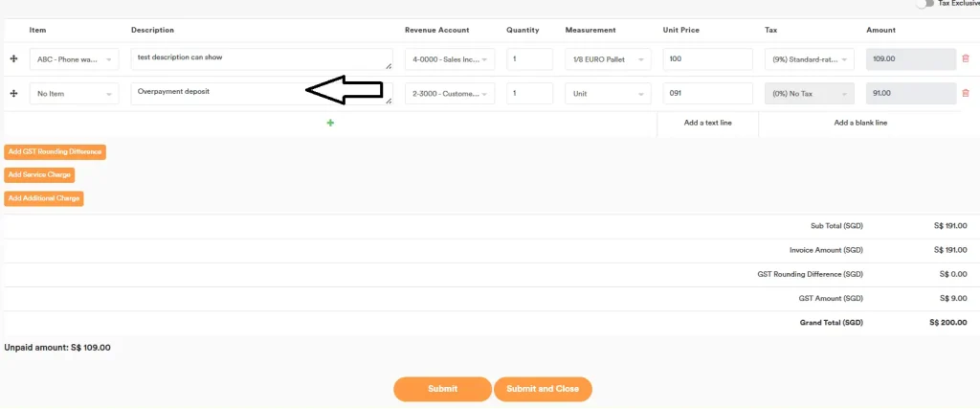The image size is (980, 410).
Task: Click Add GST Rounding Difference button
Action: pos(55,151)
